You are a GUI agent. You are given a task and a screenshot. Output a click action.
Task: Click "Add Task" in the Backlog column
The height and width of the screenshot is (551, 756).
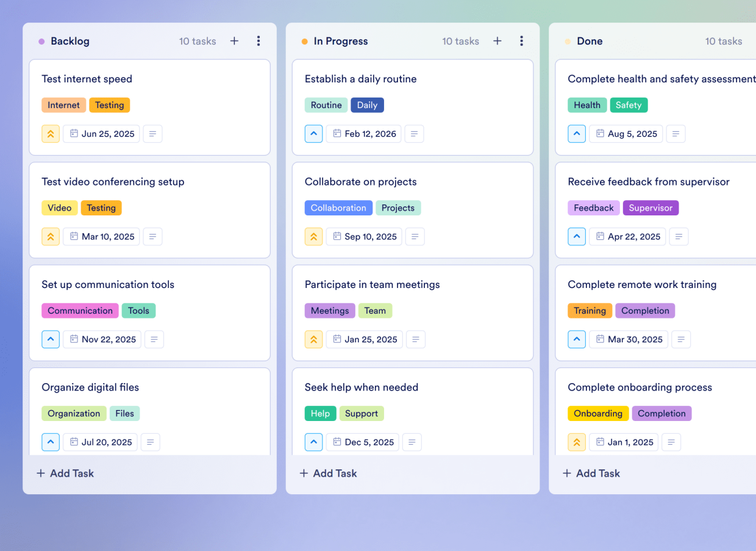click(65, 473)
